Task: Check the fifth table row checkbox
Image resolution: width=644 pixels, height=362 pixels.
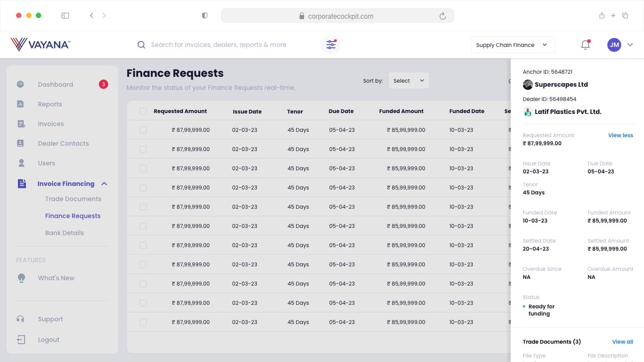Action: point(143,207)
